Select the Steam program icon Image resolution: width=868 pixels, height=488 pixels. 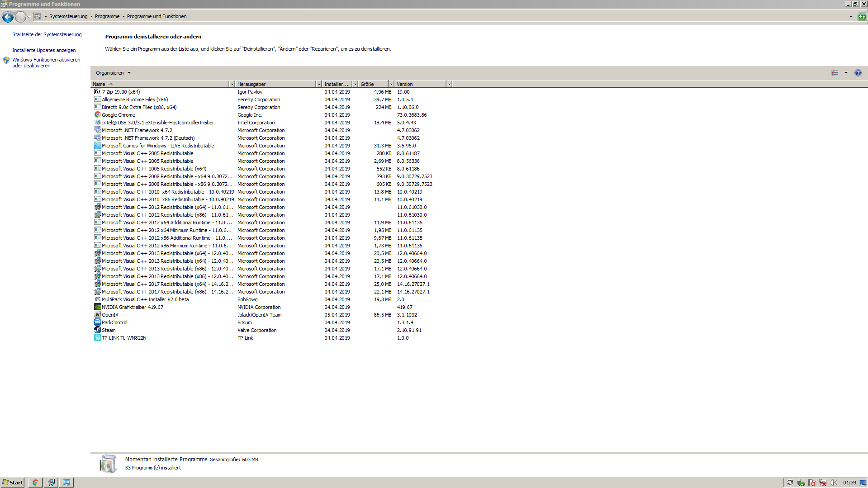(x=97, y=330)
